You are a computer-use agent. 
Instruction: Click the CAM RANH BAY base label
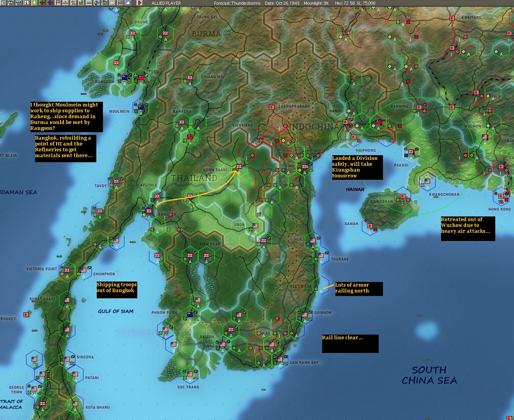pos(304,363)
